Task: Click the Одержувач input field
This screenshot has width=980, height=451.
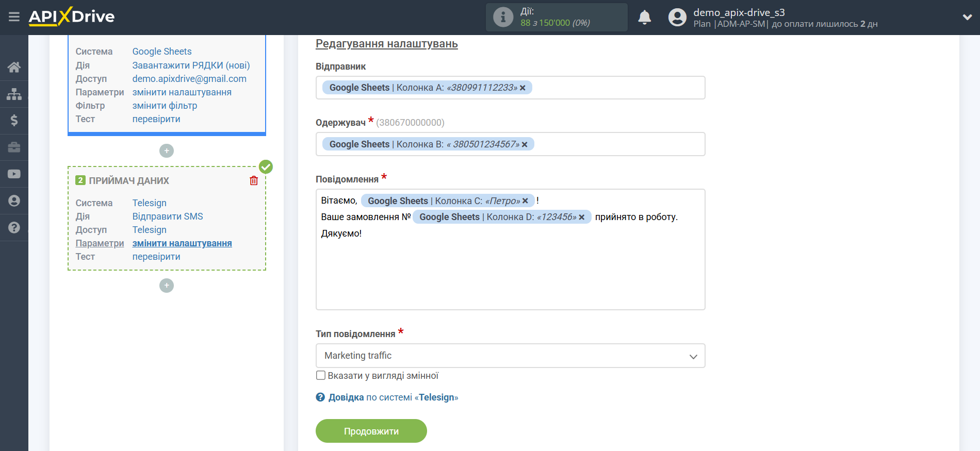Action: [x=510, y=144]
